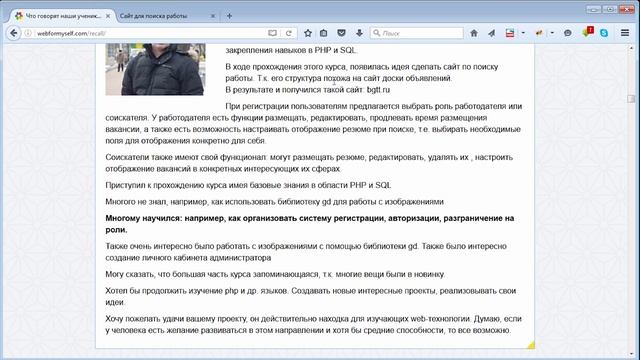Screen dimensions: 640x360
Task: Click scrollbar down arrow
Action: coord(631,354)
